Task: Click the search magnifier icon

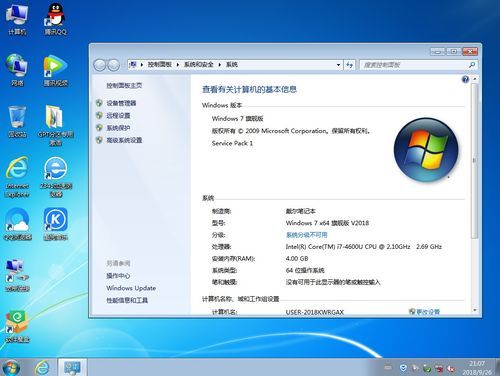Action: point(472,65)
